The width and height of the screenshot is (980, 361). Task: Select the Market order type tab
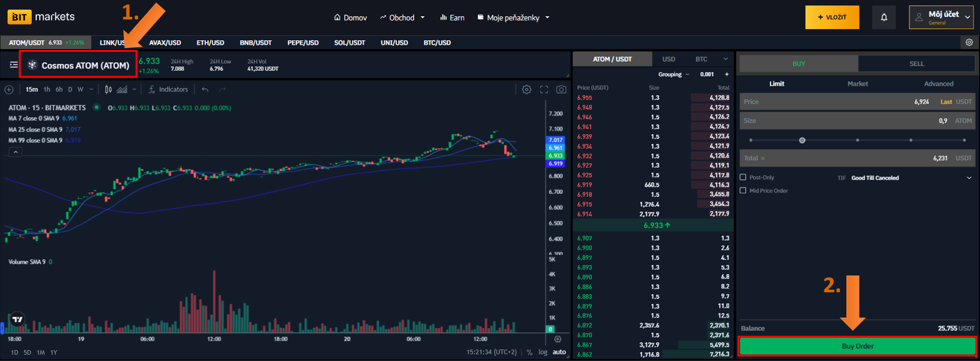857,84
